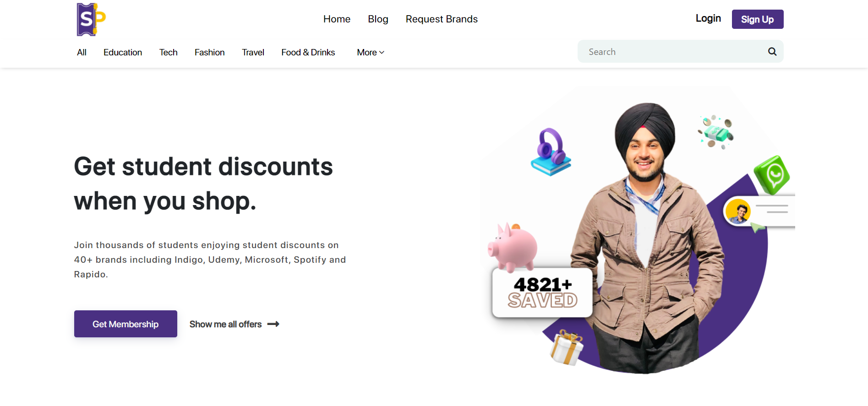
Task: Click the SP ticket logo
Action: (x=91, y=19)
